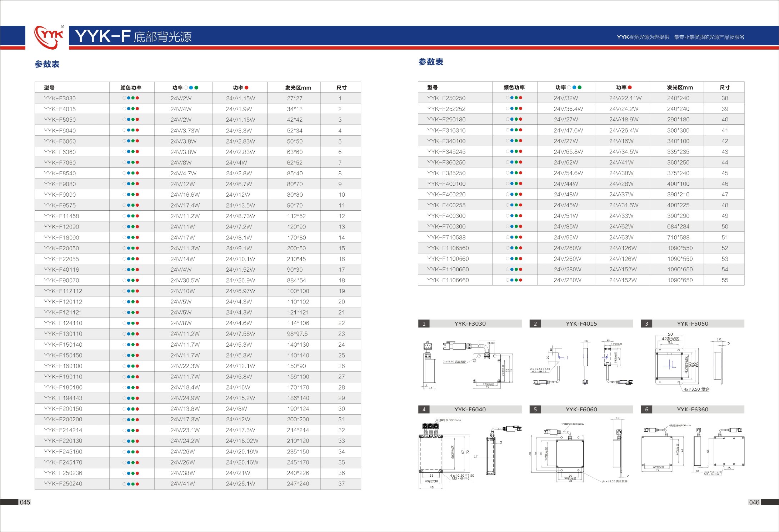This screenshot has width=779, height=532.
Task: Select model 'YYK-F130110'
Action: pyautogui.click(x=63, y=334)
